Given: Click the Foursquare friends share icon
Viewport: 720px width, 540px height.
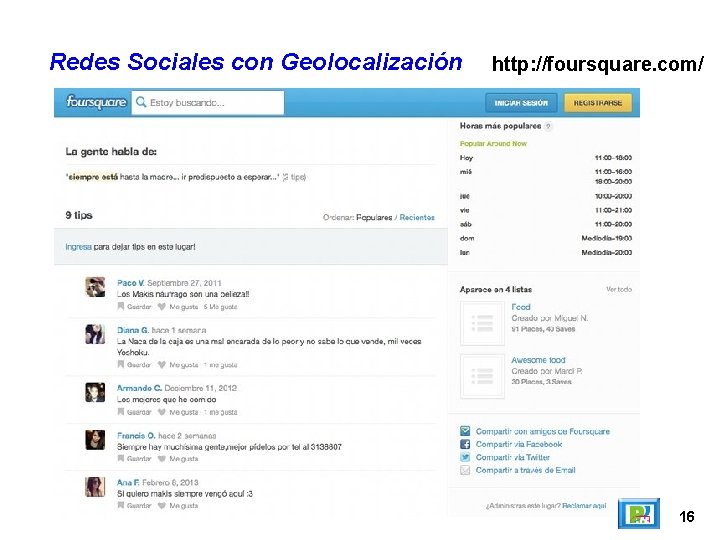Looking at the screenshot, I should click(x=465, y=431).
